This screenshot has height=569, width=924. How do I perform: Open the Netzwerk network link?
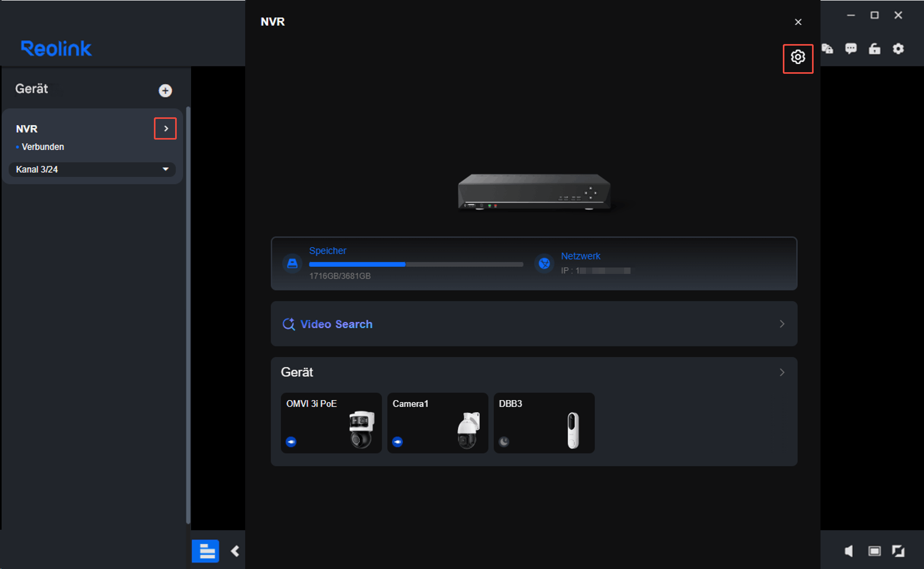(x=581, y=256)
